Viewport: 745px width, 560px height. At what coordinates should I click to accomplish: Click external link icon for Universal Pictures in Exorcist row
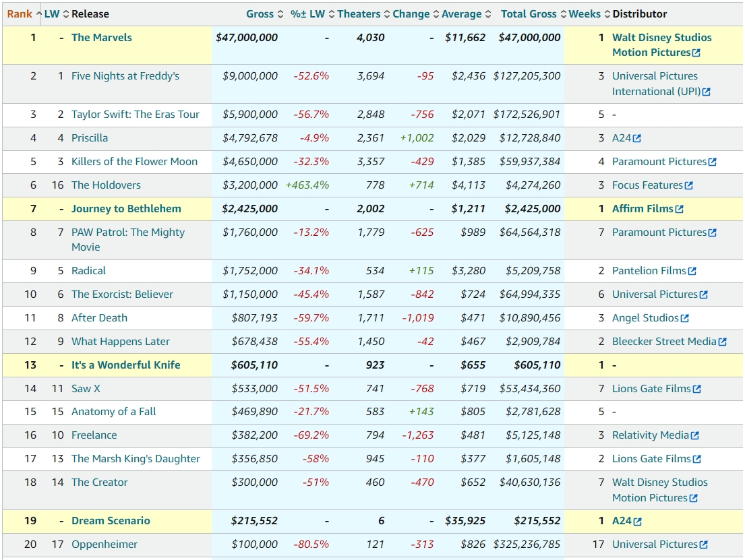pyautogui.click(x=703, y=294)
